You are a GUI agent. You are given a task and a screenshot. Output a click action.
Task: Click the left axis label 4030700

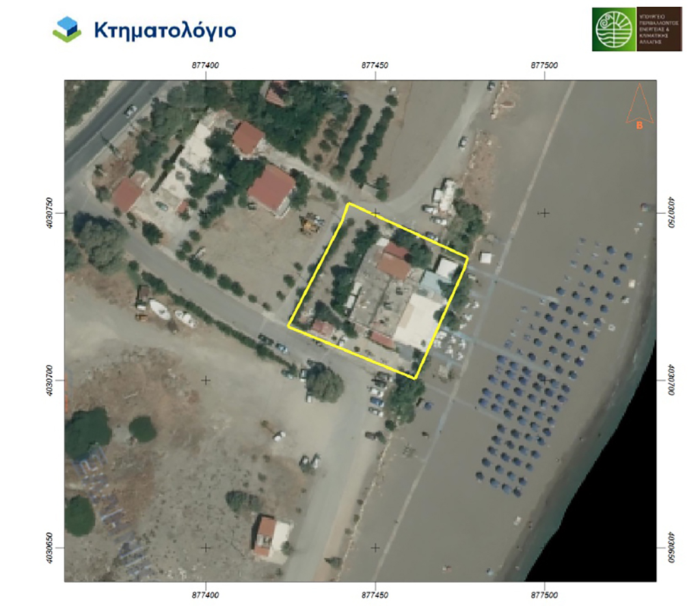tap(48, 380)
